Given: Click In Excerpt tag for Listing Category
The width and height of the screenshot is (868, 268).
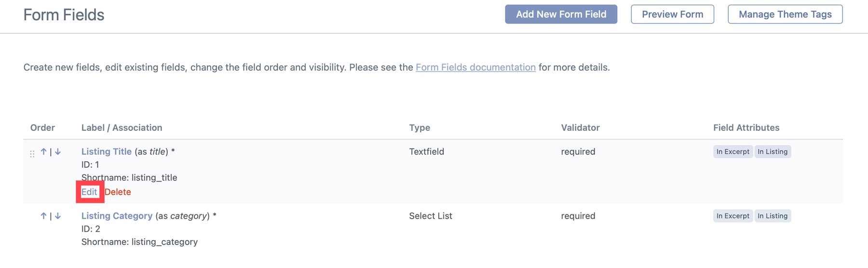Looking at the screenshot, I should [x=732, y=216].
